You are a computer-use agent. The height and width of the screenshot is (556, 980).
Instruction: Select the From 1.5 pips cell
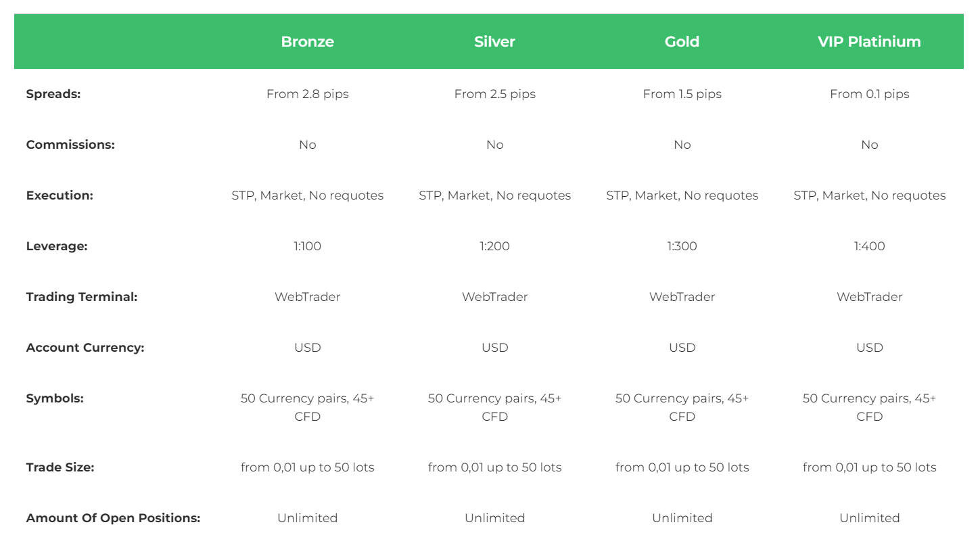click(x=682, y=94)
